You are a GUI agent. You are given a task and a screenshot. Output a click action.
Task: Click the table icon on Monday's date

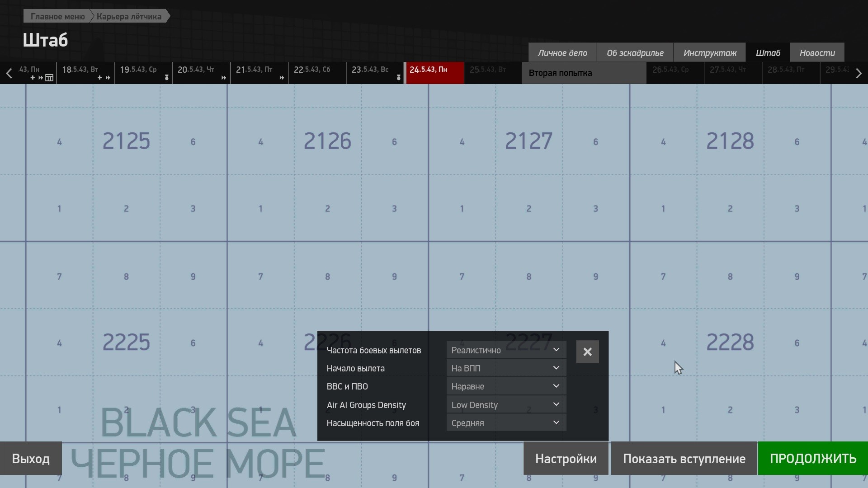[49, 78]
